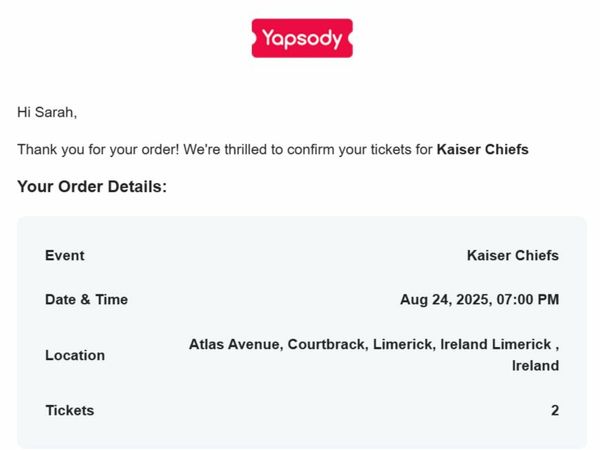Image resolution: width=600 pixels, height=450 pixels.
Task: Click the Tickets label
Action: [x=70, y=410]
